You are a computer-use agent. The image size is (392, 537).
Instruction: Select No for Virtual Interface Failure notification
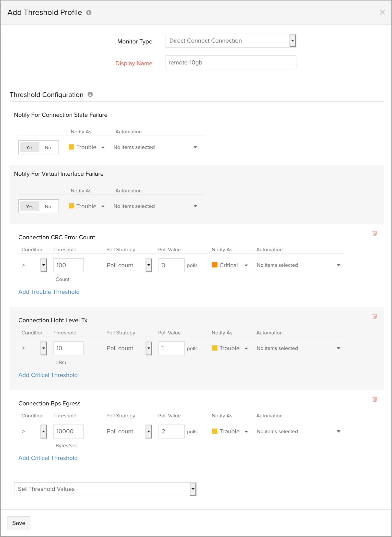(48, 206)
